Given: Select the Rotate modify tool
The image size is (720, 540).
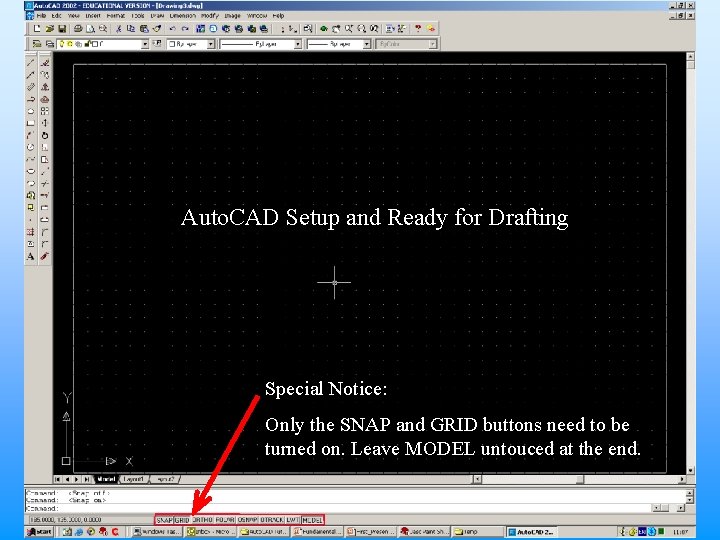Looking at the screenshot, I should [45, 135].
